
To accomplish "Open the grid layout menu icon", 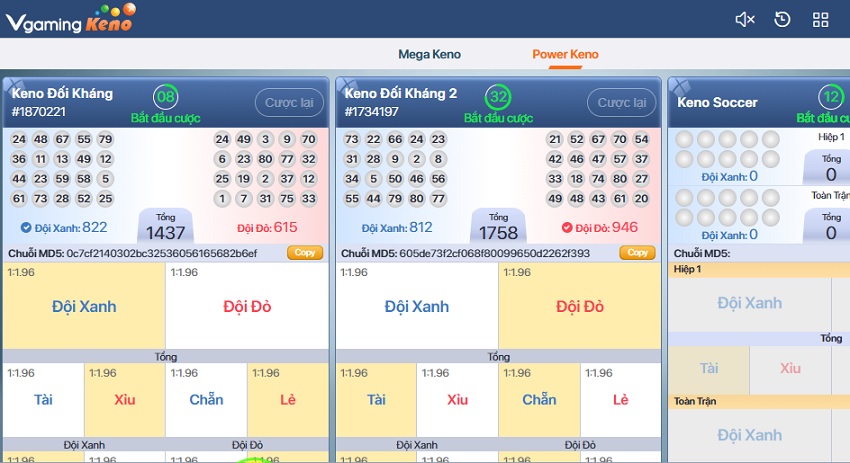I will (820, 20).
